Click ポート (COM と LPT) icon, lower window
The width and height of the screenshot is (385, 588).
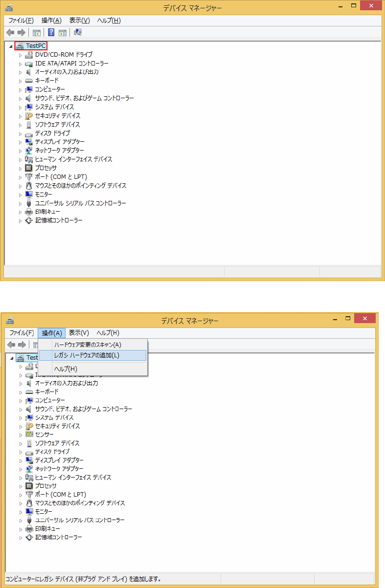(x=29, y=495)
